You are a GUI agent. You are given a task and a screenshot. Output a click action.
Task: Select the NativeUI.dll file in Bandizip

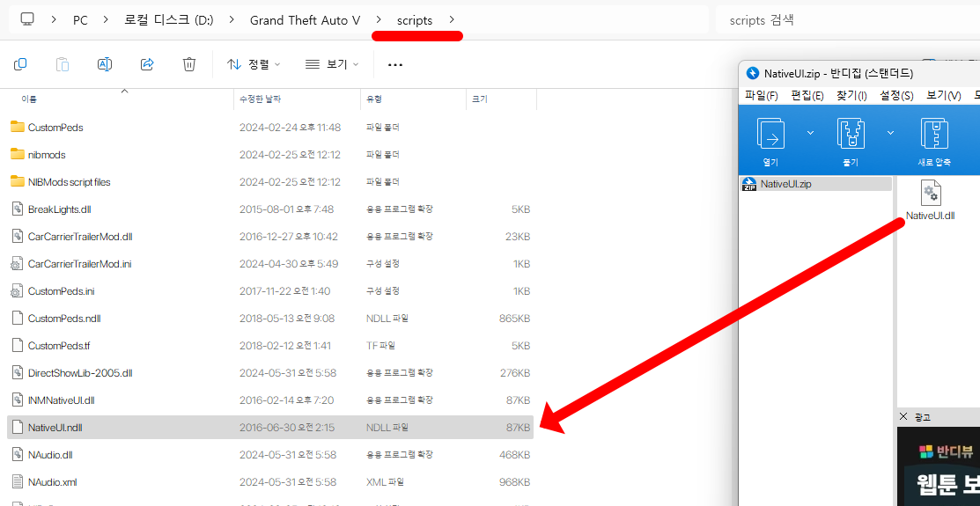[x=930, y=201]
